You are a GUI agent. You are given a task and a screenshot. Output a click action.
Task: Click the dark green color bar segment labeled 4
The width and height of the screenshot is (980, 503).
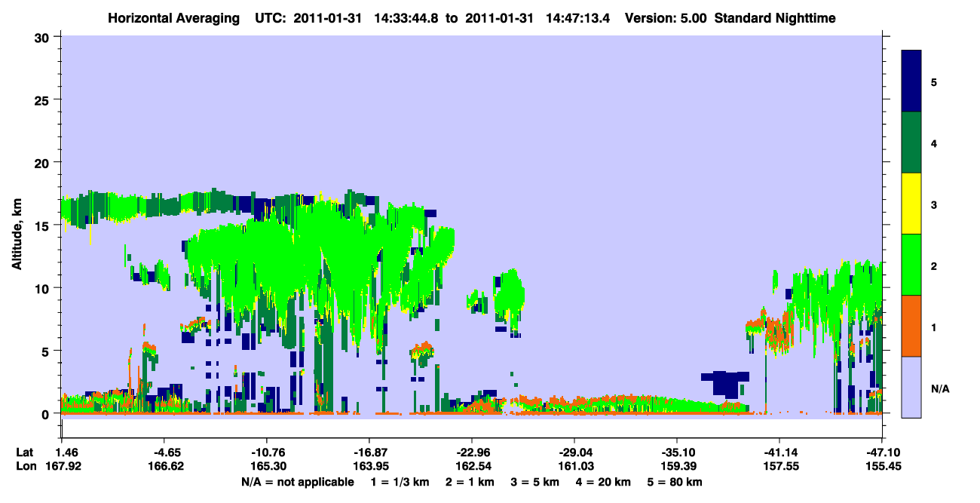(911, 143)
